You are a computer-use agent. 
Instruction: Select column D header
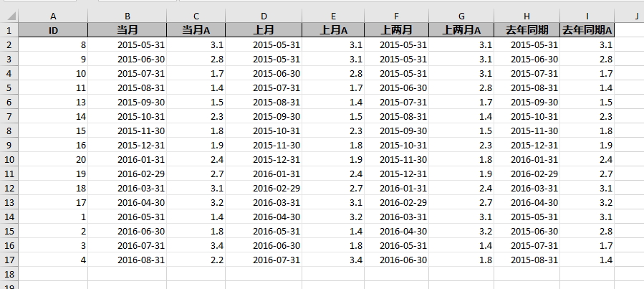(x=264, y=16)
